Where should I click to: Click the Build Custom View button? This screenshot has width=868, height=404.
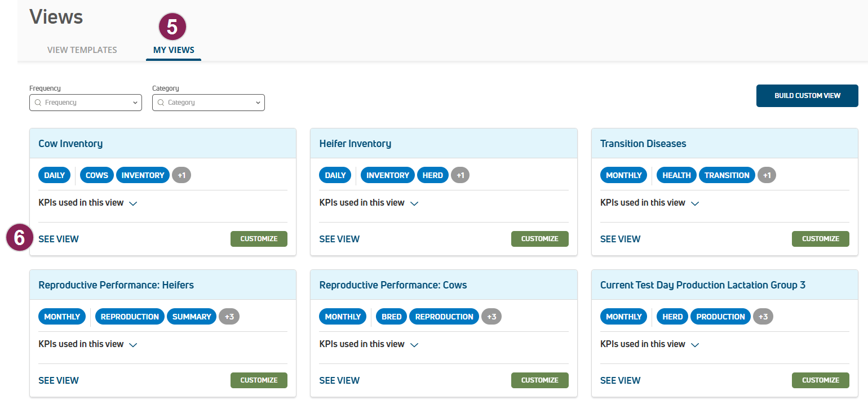point(807,96)
